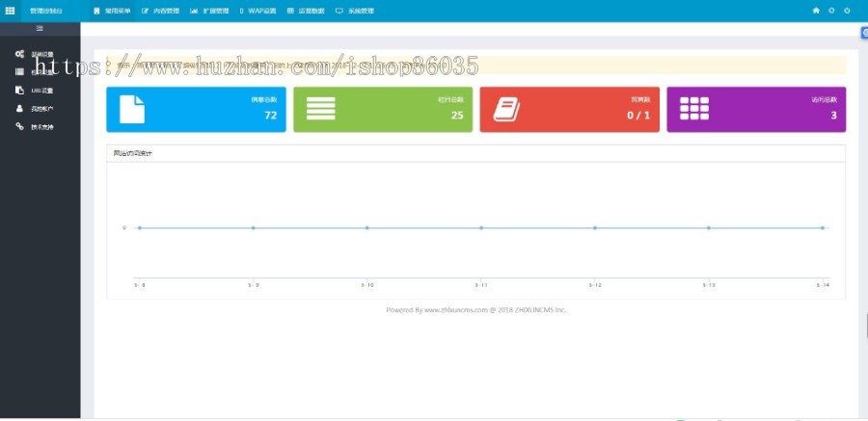Screen dimensions: 868x421
Task: Select the chart data point for 5-10
Action: (367, 227)
